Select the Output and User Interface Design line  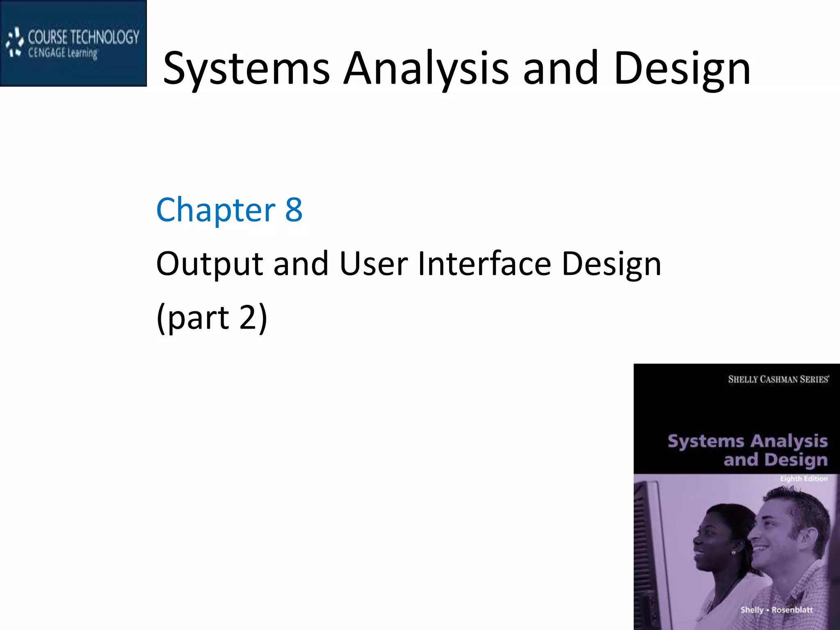coord(409,264)
